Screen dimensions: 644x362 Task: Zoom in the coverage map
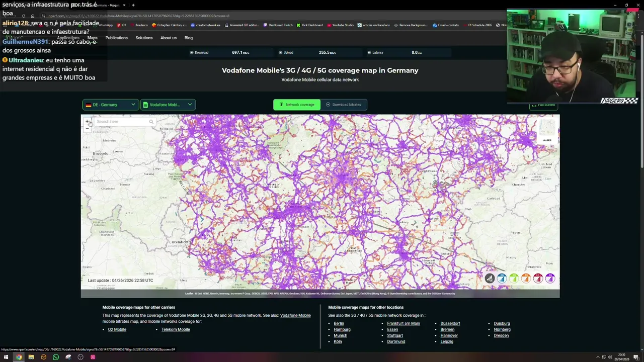pos(87,121)
